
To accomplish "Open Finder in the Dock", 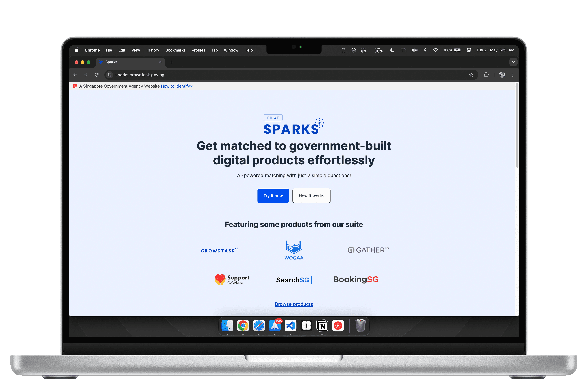I will point(227,326).
